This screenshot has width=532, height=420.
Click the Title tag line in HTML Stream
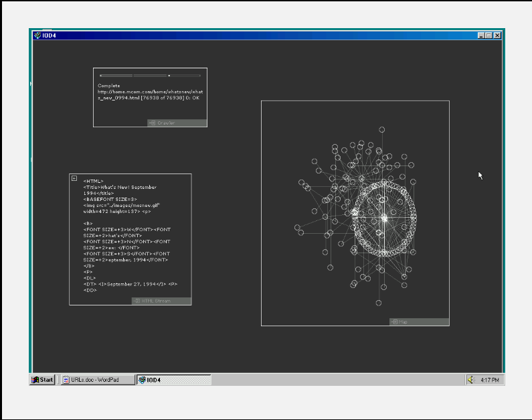120,187
